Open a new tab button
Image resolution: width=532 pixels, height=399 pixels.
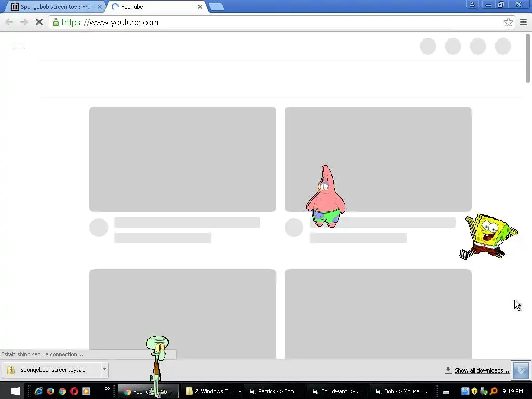[x=216, y=6]
